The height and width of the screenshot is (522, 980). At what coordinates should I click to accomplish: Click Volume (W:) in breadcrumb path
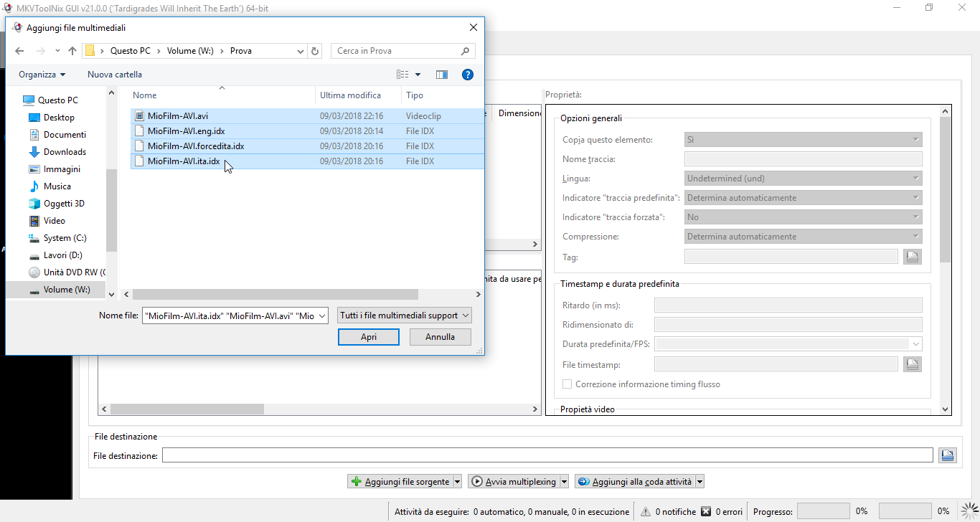[x=190, y=51]
